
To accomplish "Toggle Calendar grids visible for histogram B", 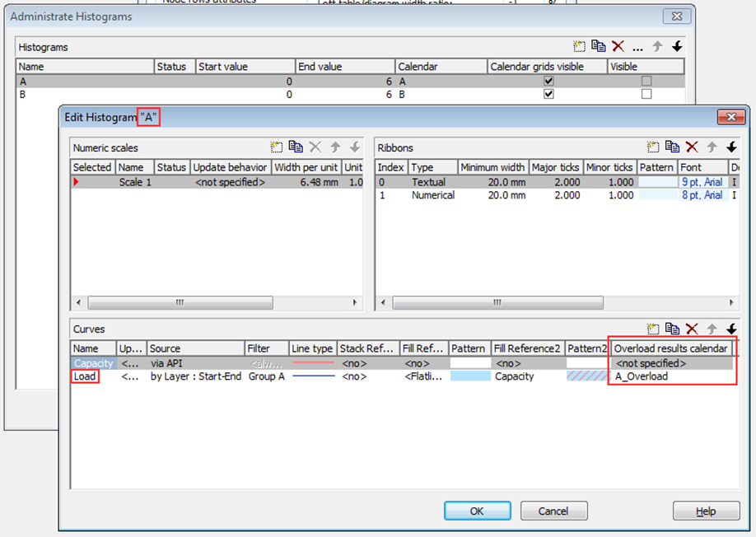I will click(548, 94).
